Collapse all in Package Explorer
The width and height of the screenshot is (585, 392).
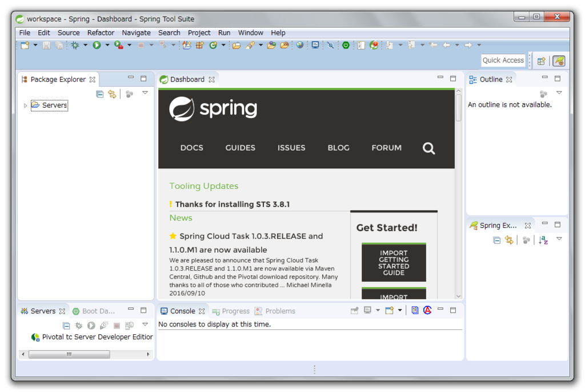99,94
